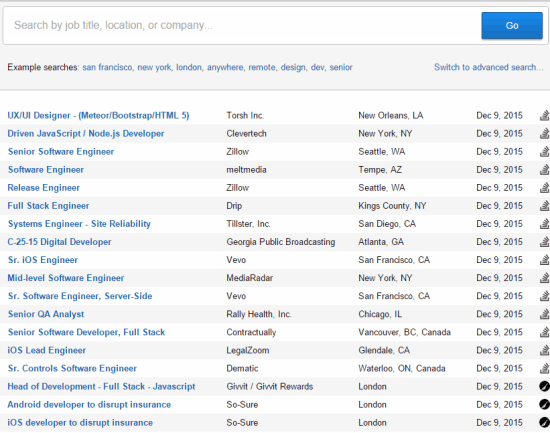Try the 'anywhere' example search

click(225, 67)
